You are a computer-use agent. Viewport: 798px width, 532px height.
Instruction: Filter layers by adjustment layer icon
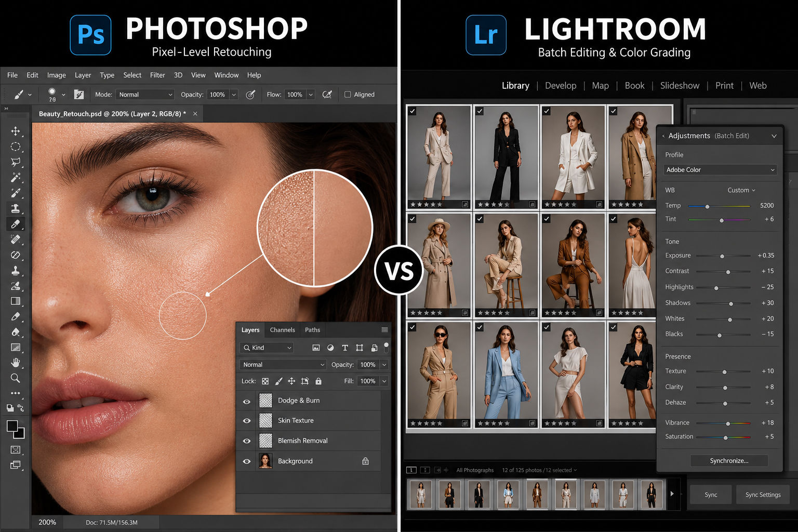330,348
